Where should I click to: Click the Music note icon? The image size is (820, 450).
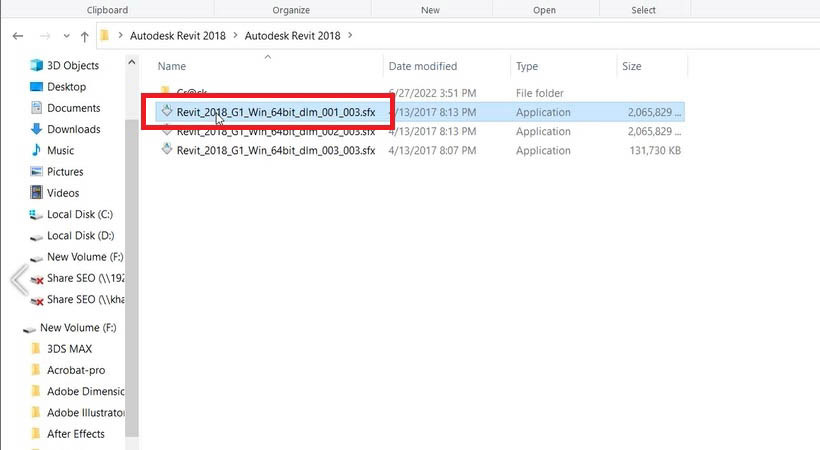coord(36,150)
